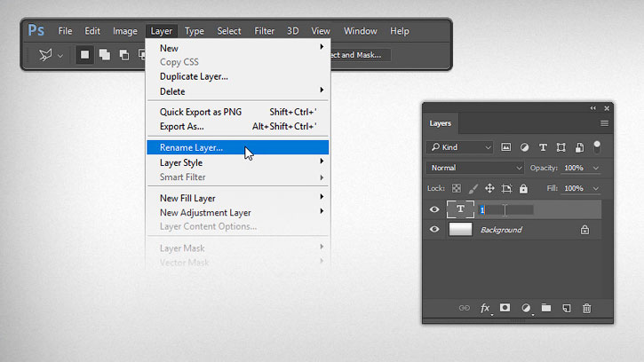Click the Opacity 100% value field
644x362 pixels.
pyautogui.click(x=575, y=168)
